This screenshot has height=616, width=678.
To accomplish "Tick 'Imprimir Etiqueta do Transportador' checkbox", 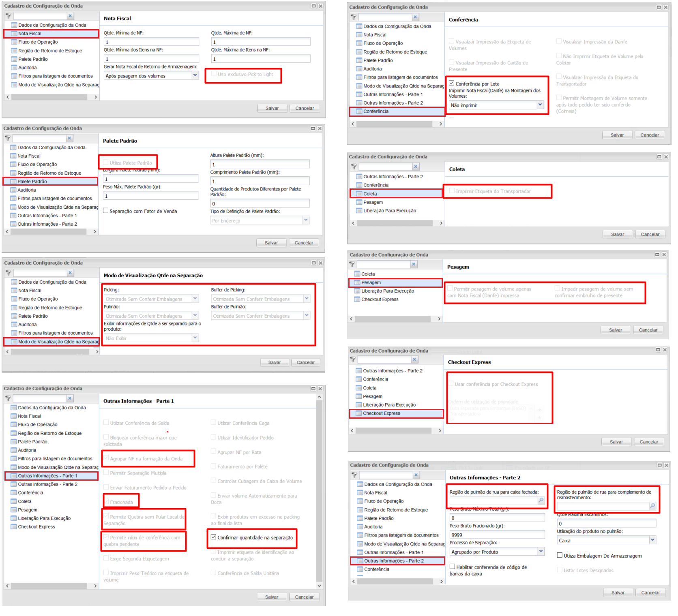I will click(452, 191).
